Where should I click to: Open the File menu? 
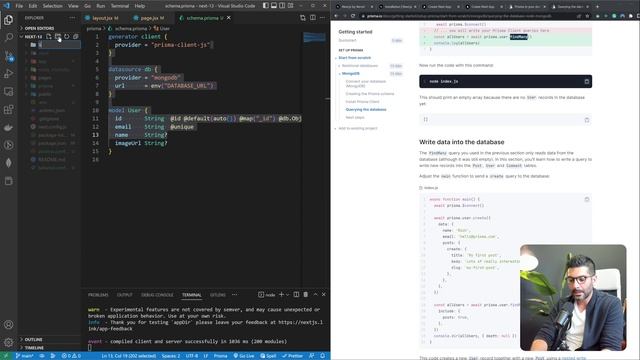[19, 6]
